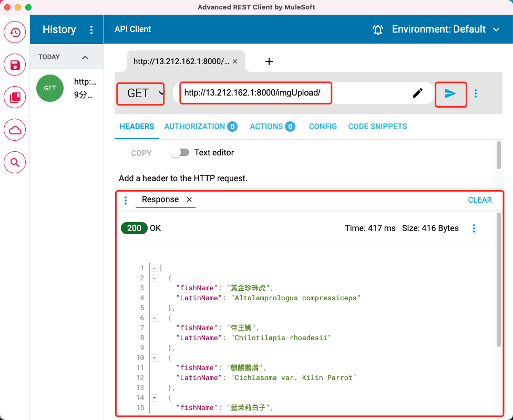Click the Size: 416 Bytes text
The image size is (513, 420).
pos(430,228)
